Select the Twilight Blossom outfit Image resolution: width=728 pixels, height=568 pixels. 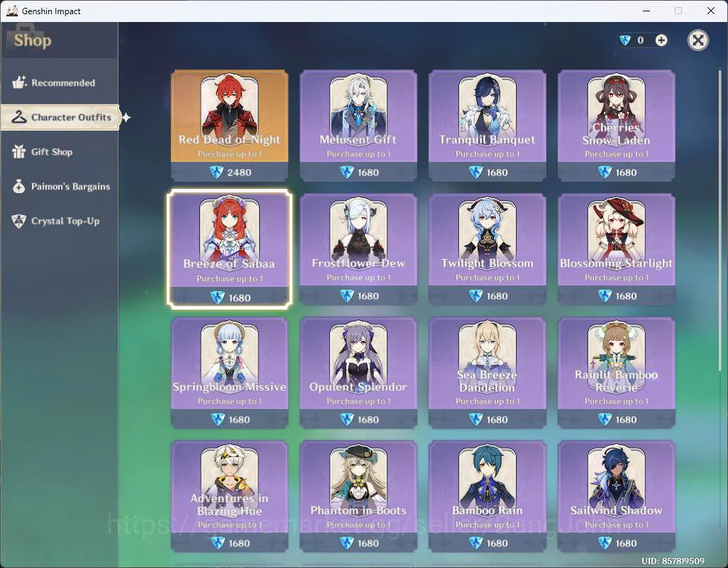click(487, 249)
